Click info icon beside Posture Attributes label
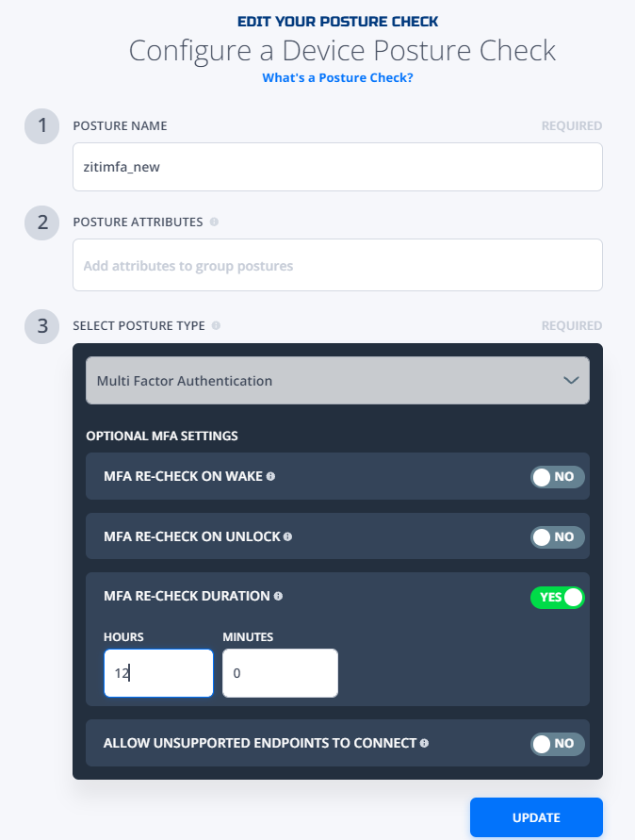Screen dimensions: 635x840 click(x=214, y=222)
